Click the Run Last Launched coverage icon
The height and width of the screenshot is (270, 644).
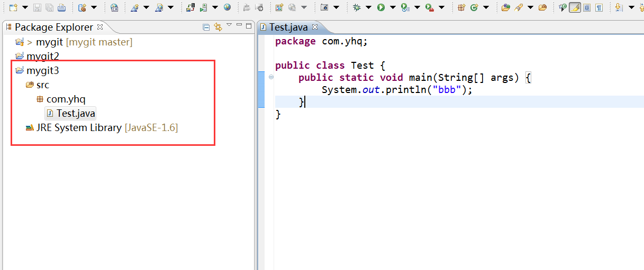pyautogui.click(x=405, y=7)
